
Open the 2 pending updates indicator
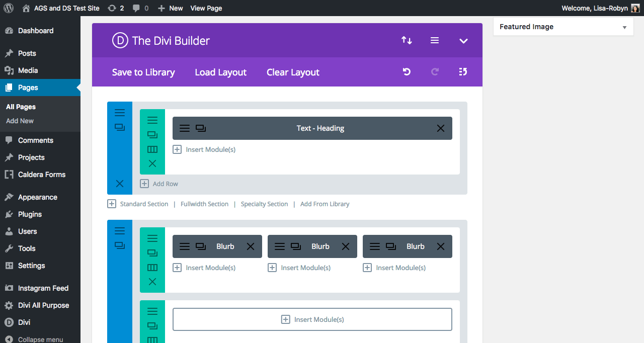click(116, 8)
